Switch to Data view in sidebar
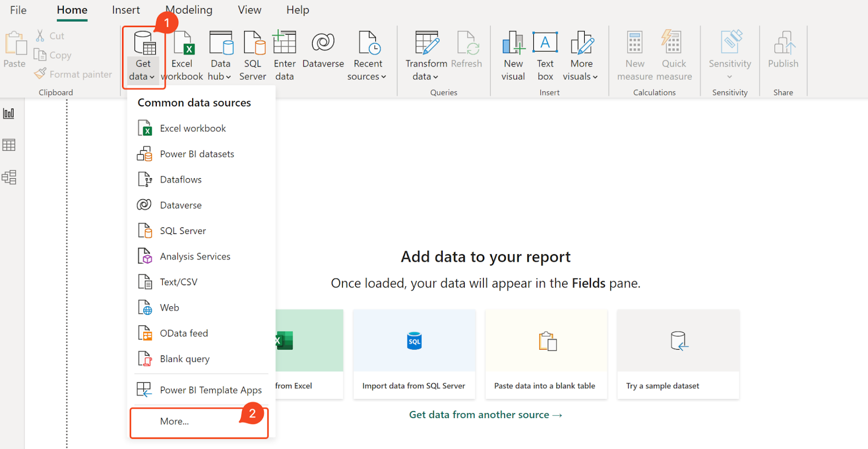 click(9, 145)
